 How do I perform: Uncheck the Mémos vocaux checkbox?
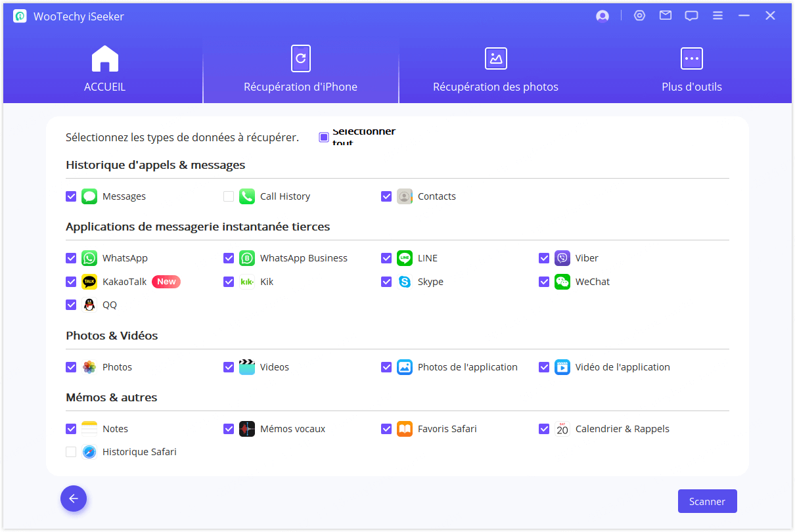(x=229, y=429)
